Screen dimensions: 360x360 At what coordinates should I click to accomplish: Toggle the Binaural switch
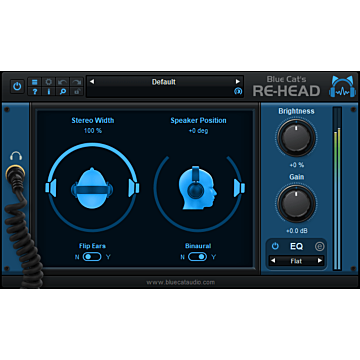(x=197, y=257)
